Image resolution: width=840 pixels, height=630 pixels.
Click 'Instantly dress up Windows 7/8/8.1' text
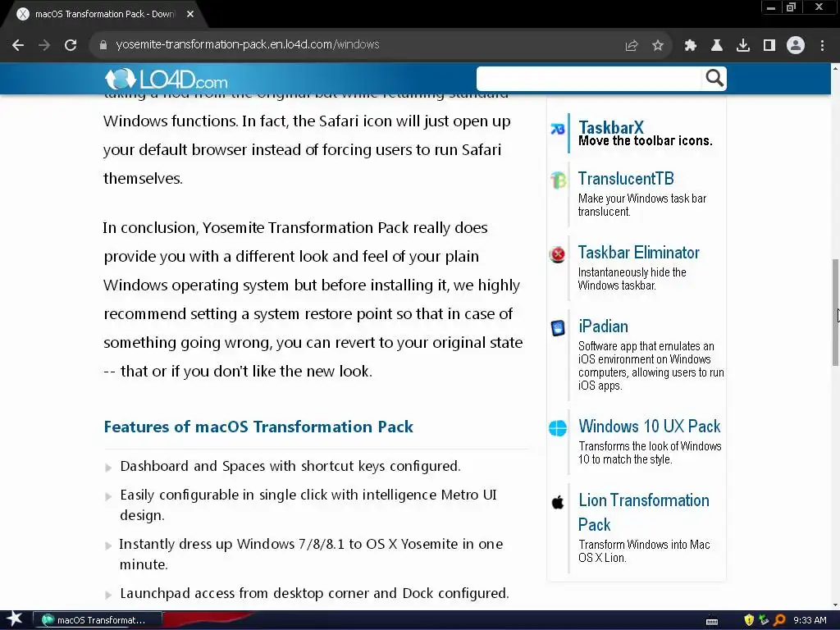(311, 554)
